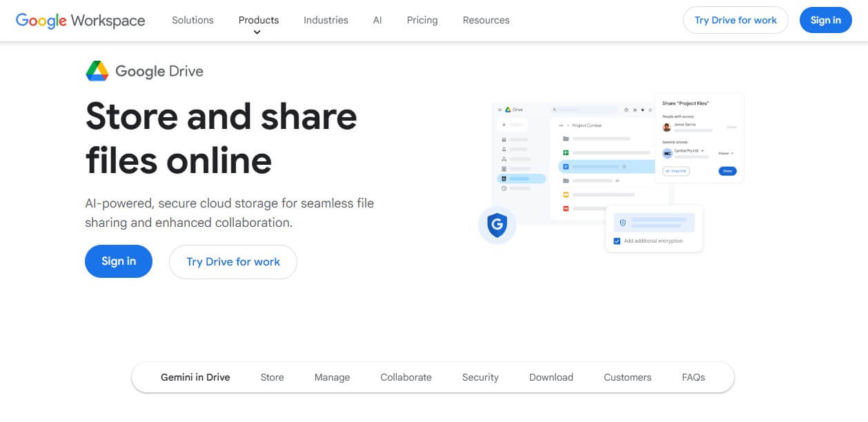
Task: Click the Google Workspace logo
Action: (x=79, y=20)
